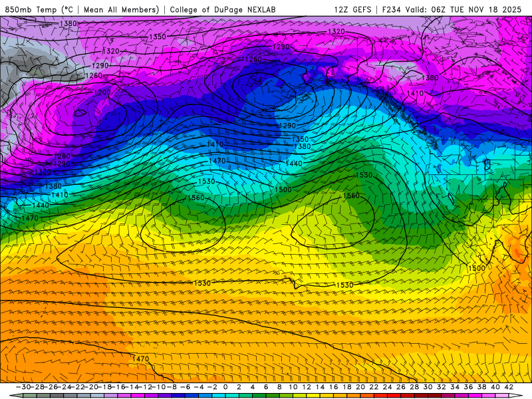Screen dimensions: 532x399
Task: Click the -6 value on temperature legend
Action: point(186,387)
